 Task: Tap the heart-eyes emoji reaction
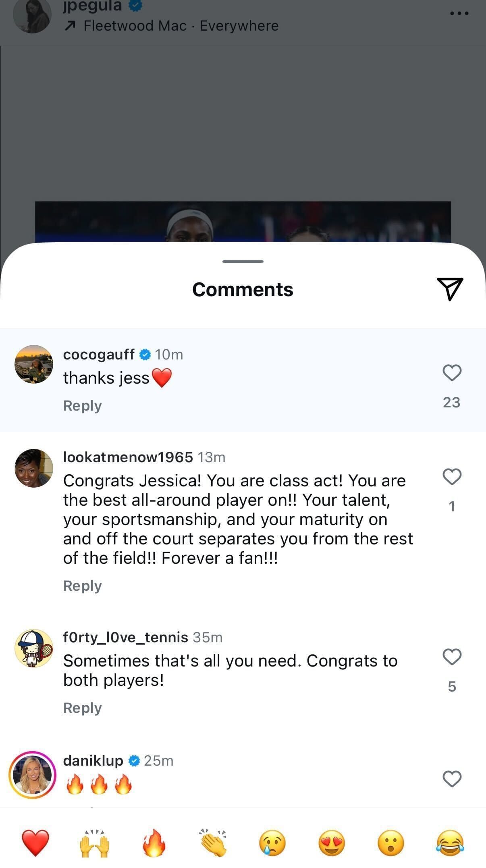(332, 842)
